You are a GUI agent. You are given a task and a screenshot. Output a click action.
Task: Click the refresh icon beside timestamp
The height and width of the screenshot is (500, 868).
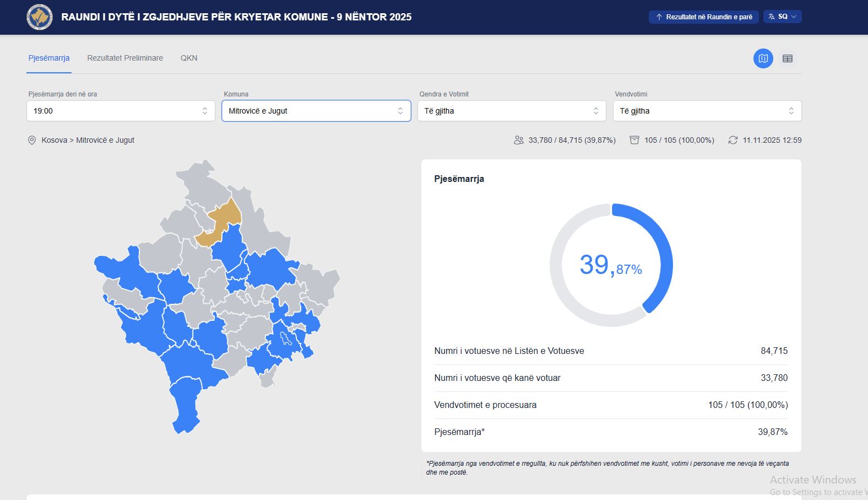point(733,141)
